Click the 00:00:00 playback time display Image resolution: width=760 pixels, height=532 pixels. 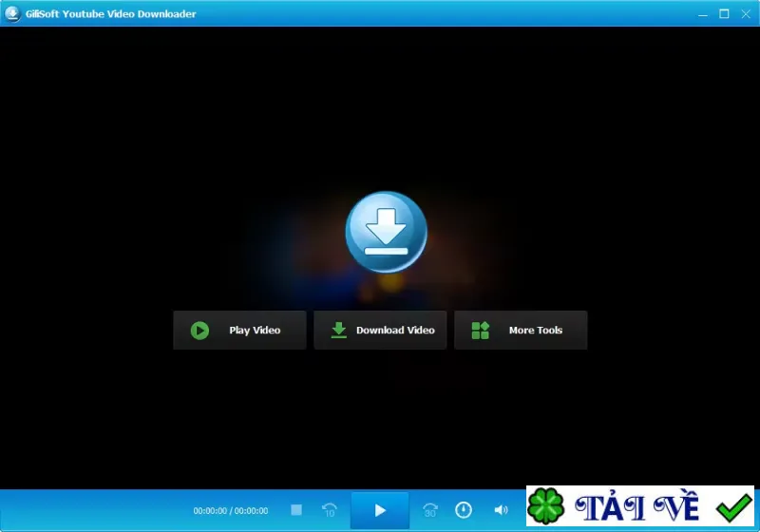[x=231, y=511]
